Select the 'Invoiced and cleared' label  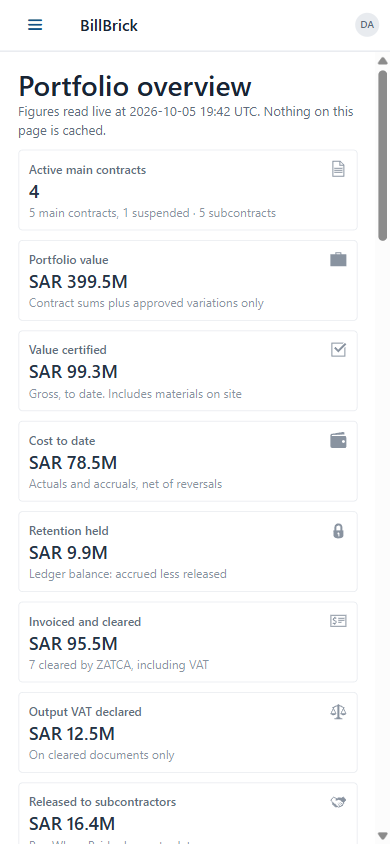tap(85, 622)
